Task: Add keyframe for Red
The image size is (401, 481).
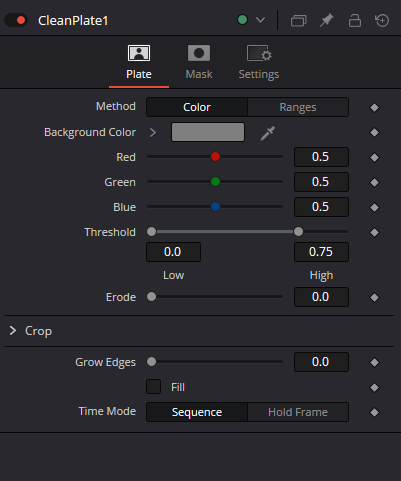Action: [x=374, y=157]
